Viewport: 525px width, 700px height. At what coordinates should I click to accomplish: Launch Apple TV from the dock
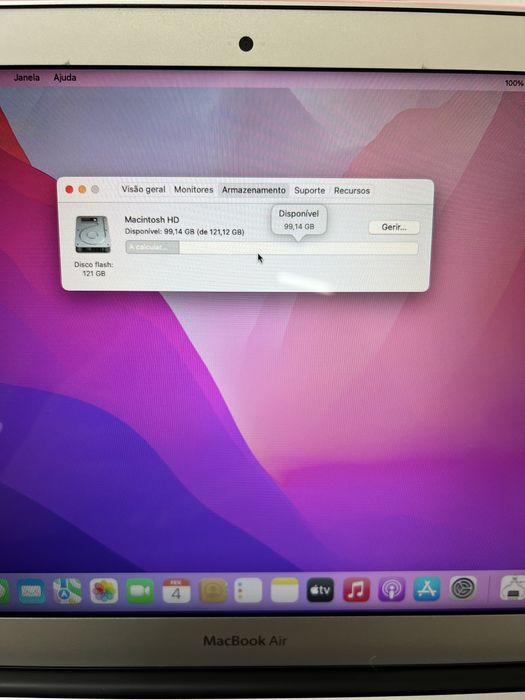(320, 590)
